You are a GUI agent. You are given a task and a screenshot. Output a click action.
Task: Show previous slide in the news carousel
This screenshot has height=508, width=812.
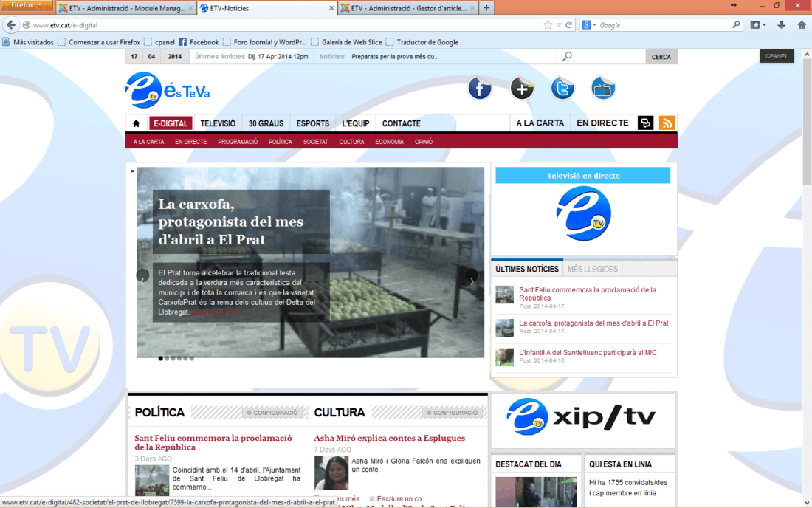tap(142, 276)
